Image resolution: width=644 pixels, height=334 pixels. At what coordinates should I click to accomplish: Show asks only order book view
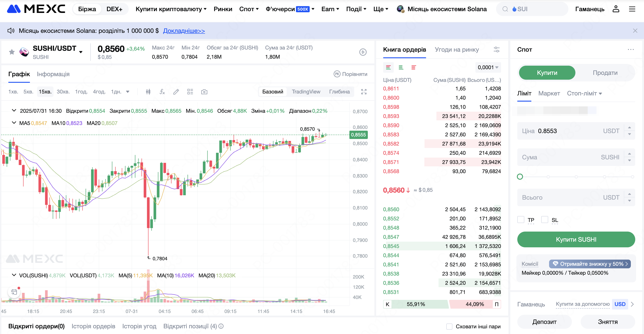coord(413,67)
